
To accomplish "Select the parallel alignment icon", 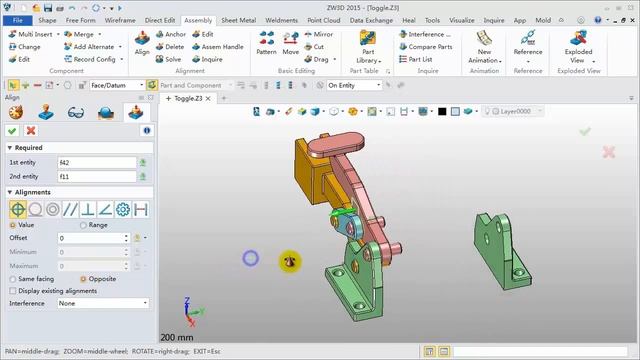I will click(x=70, y=210).
